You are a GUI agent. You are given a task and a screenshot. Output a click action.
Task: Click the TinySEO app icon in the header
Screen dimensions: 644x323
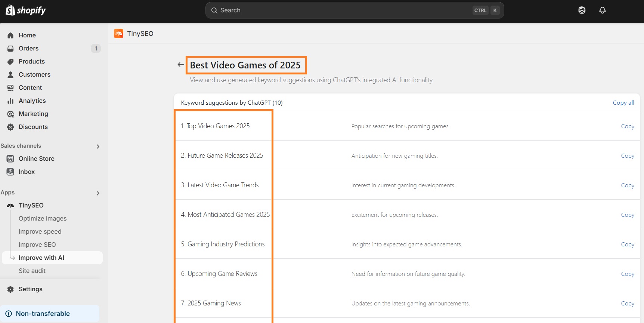click(119, 34)
